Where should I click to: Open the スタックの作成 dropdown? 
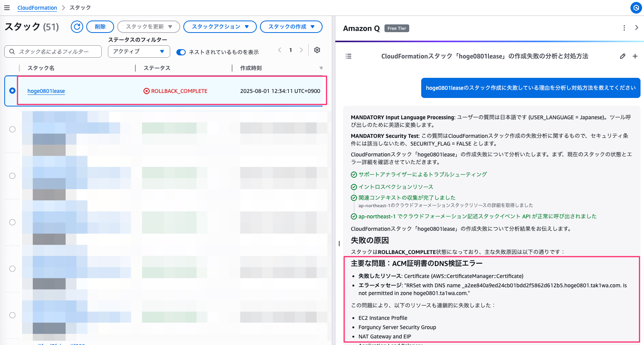(x=291, y=27)
